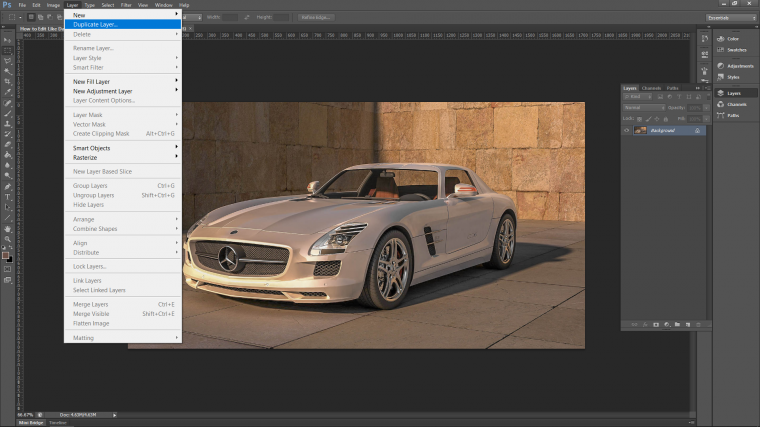Screen dimensions: 760x427
Task: Toggle pixel layer filter in Layers panel
Action: pos(660,97)
